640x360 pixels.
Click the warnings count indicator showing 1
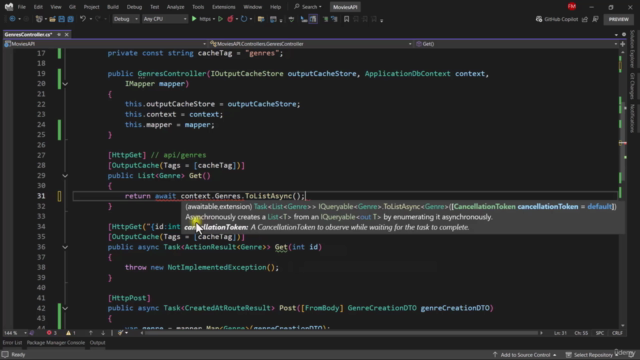pos(71,333)
